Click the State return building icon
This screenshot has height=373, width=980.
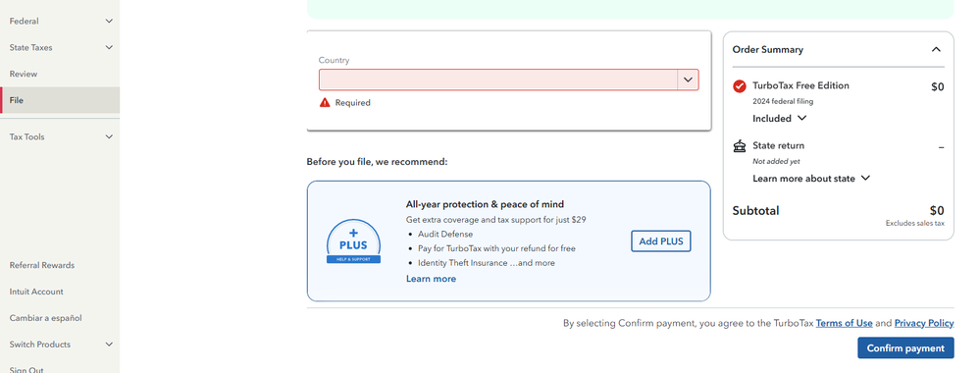point(740,146)
